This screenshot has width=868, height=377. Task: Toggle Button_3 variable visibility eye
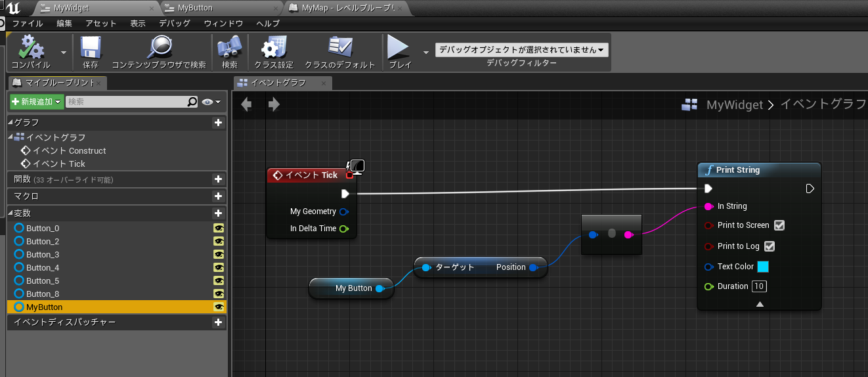coord(219,254)
